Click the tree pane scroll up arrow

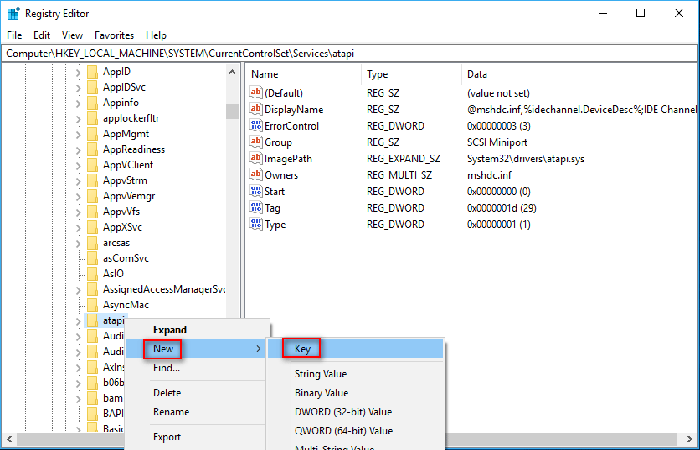tap(232, 71)
